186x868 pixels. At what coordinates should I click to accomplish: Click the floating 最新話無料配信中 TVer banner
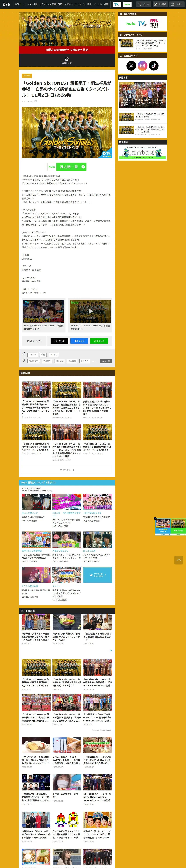(x=163, y=527)
